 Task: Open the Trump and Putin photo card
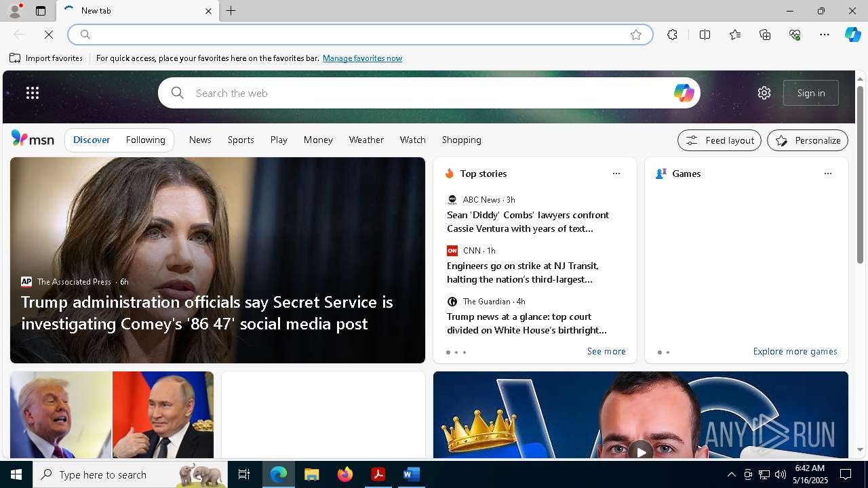point(112,415)
